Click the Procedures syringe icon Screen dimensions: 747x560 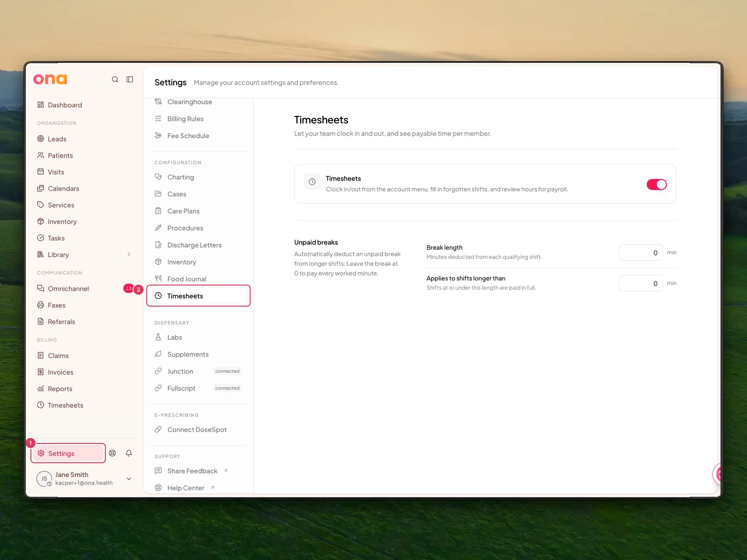click(158, 228)
